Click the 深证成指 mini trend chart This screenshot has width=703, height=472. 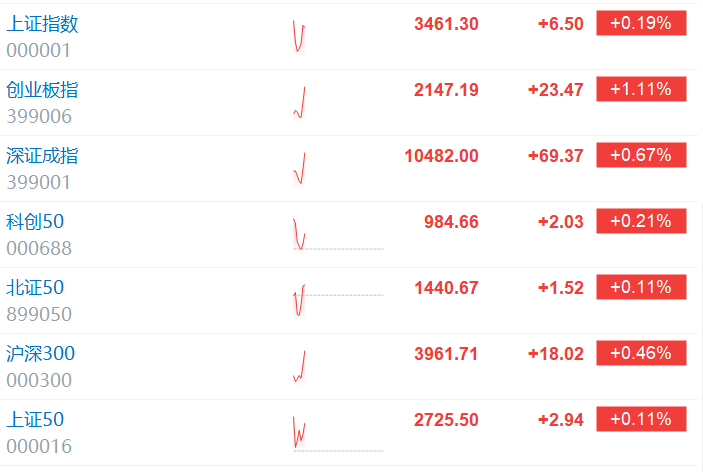pos(338,169)
